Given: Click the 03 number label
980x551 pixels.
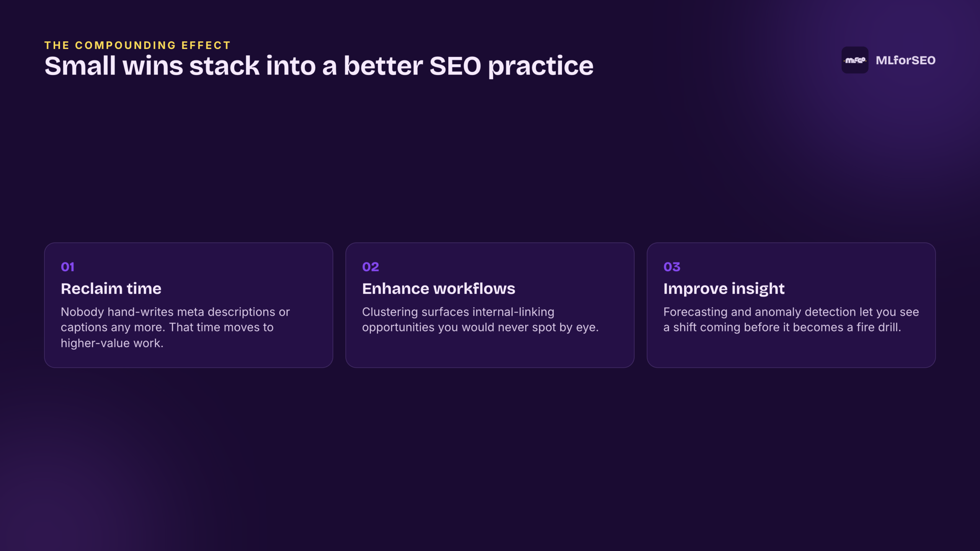Looking at the screenshot, I should click(672, 267).
